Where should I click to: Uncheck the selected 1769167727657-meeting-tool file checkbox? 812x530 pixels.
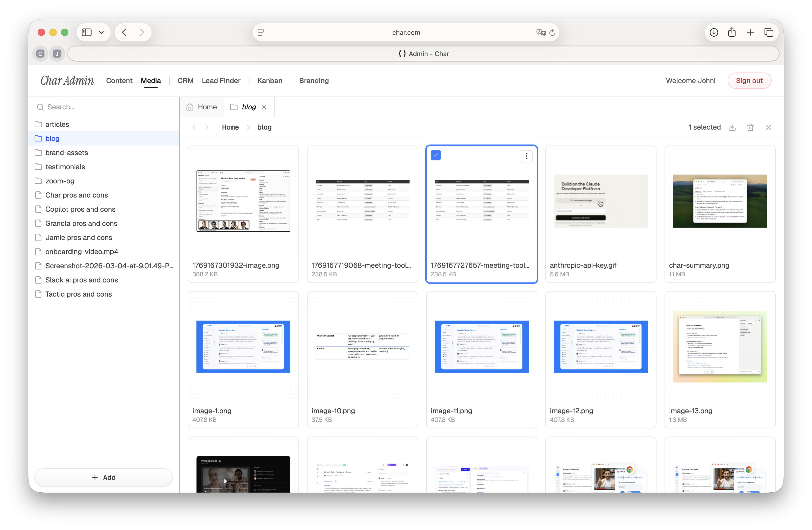[436, 155]
